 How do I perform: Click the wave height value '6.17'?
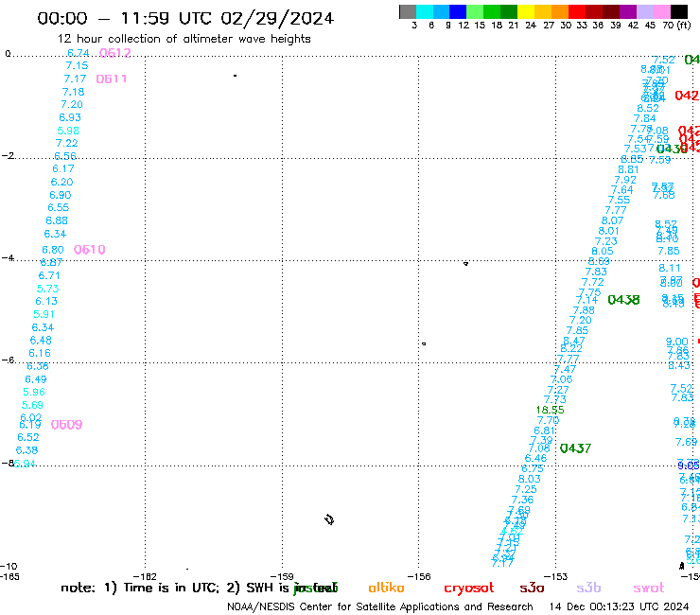point(63,168)
